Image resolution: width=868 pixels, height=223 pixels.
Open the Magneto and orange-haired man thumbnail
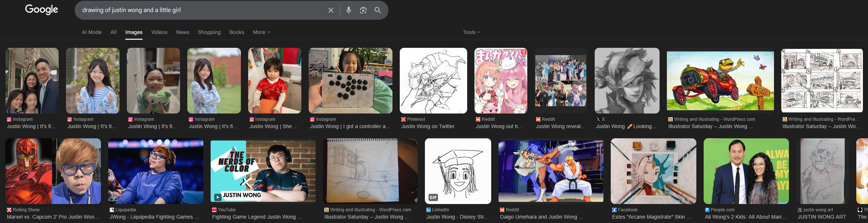click(x=53, y=171)
